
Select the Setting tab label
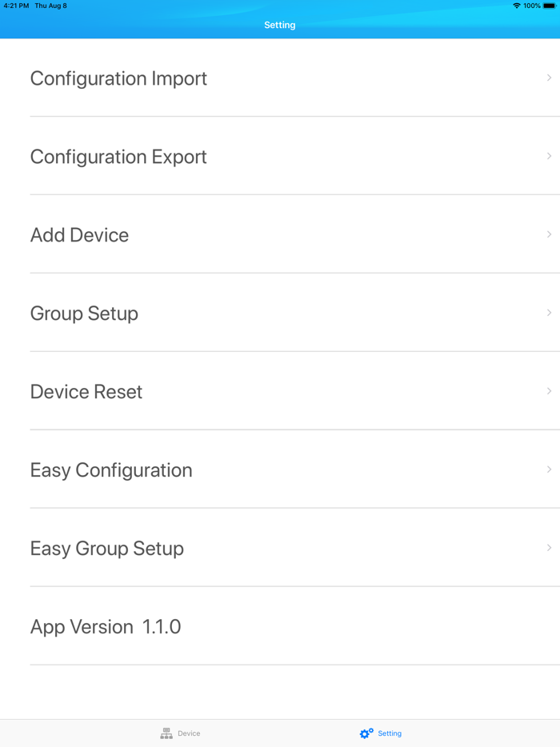[x=390, y=733]
